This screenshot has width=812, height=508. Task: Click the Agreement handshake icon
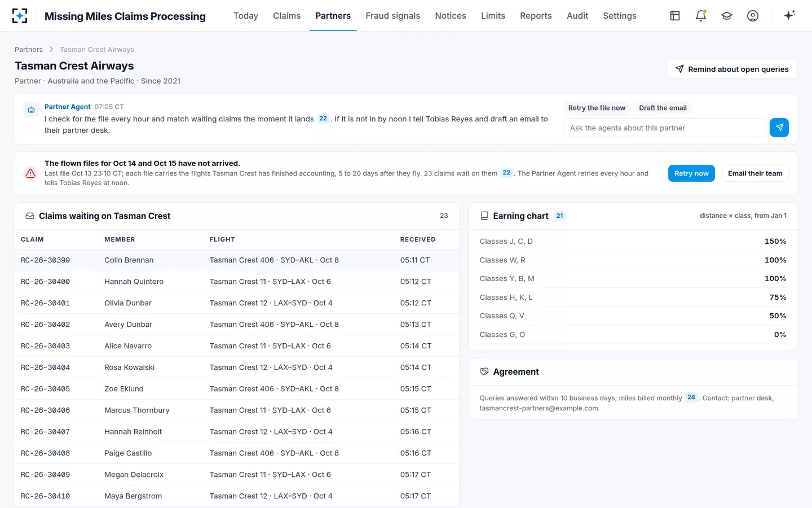point(484,371)
